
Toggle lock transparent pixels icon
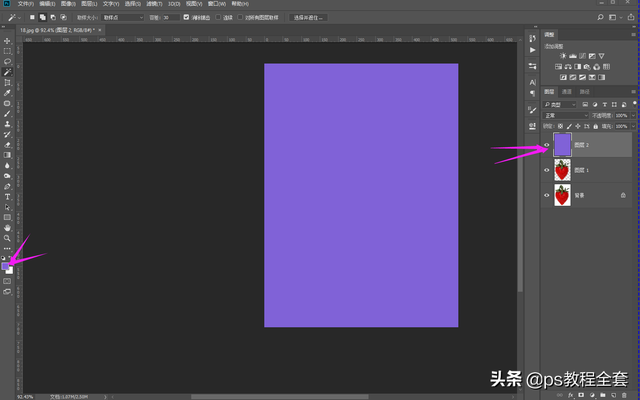point(560,127)
